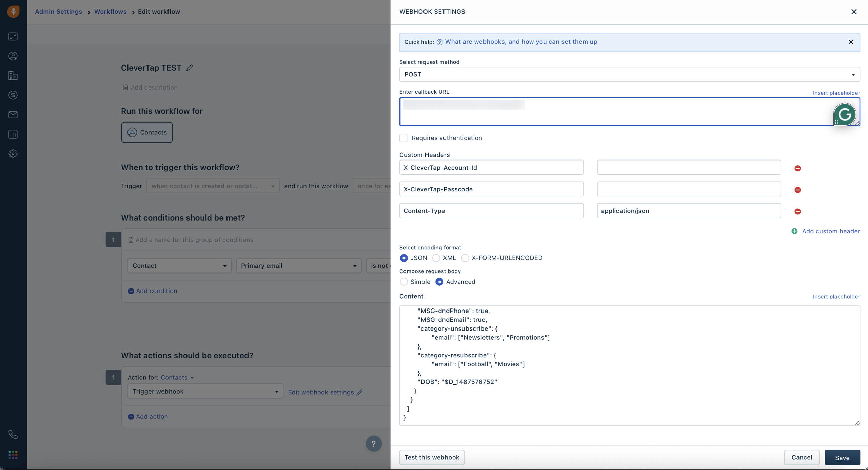This screenshot has width=868, height=470.
Task: Click the Grammarly icon in URL field
Action: [x=845, y=114]
